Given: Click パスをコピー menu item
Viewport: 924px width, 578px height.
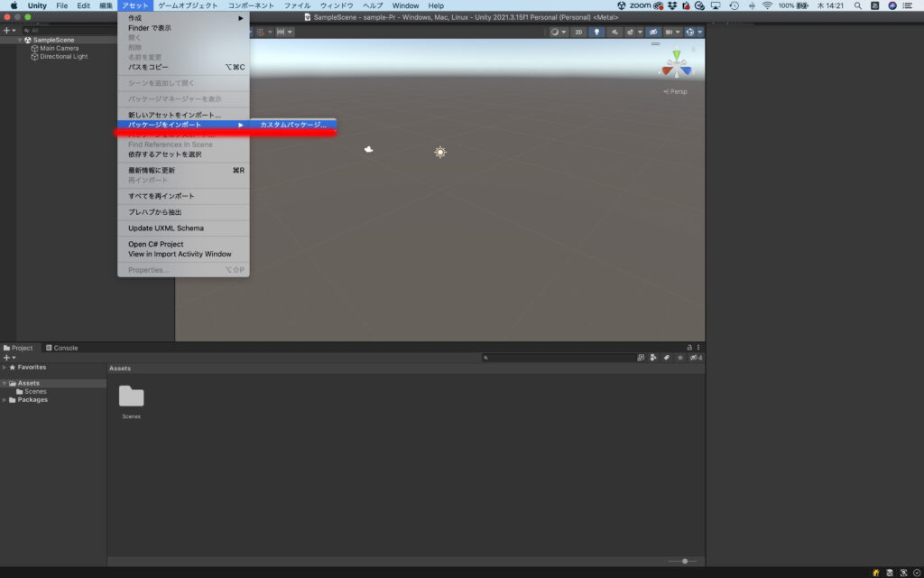Looking at the screenshot, I should (183, 67).
